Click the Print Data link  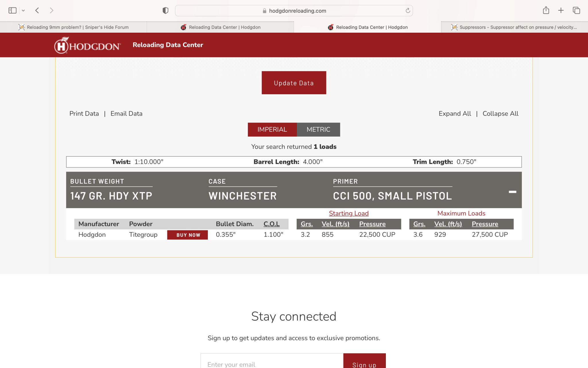click(84, 114)
